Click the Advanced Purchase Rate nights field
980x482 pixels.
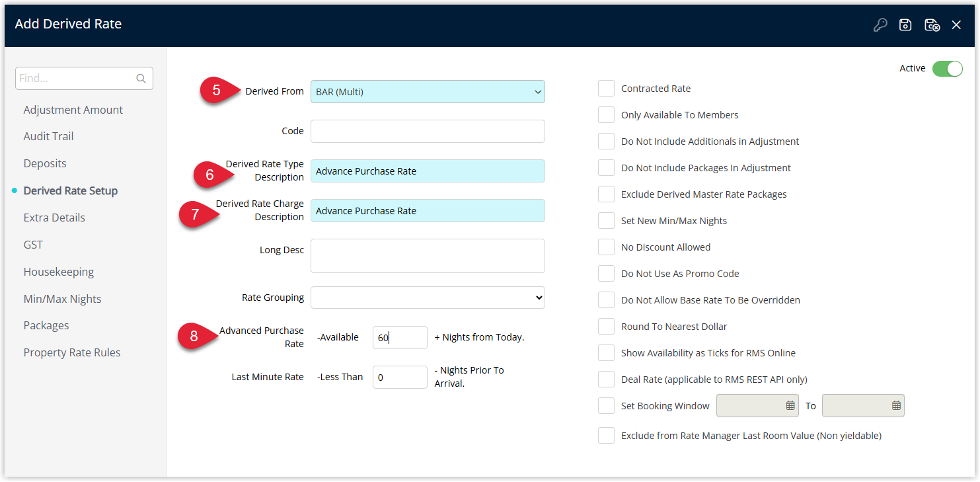(x=400, y=337)
